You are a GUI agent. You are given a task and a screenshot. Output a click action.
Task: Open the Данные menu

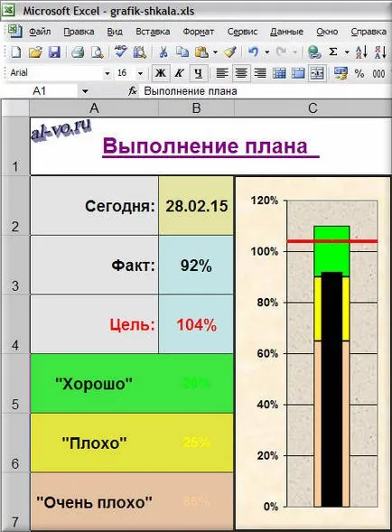point(287,32)
